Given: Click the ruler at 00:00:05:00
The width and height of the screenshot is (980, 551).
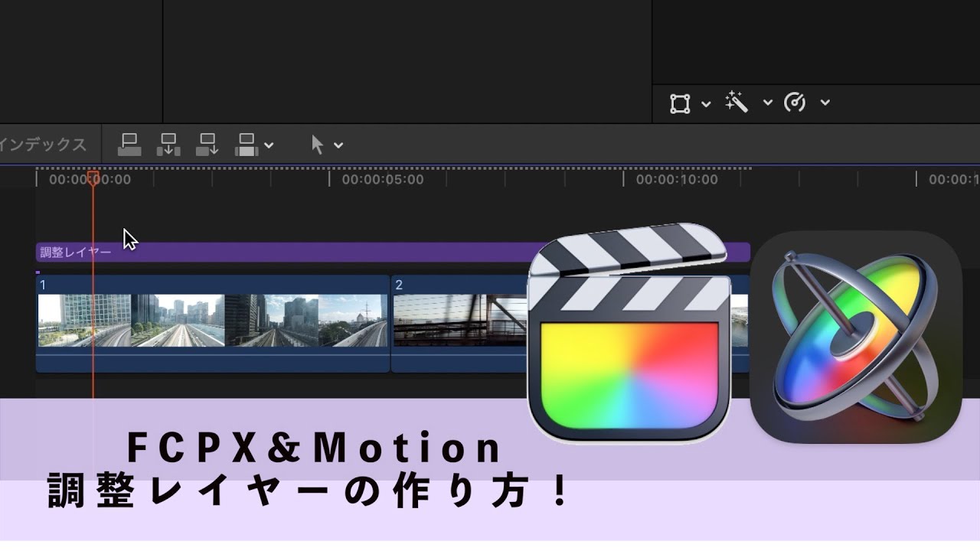Looking at the screenshot, I should tap(383, 180).
